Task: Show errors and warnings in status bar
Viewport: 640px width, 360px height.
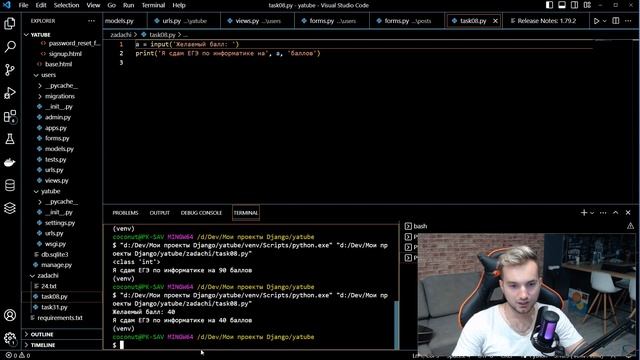Action: click(x=18, y=356)
